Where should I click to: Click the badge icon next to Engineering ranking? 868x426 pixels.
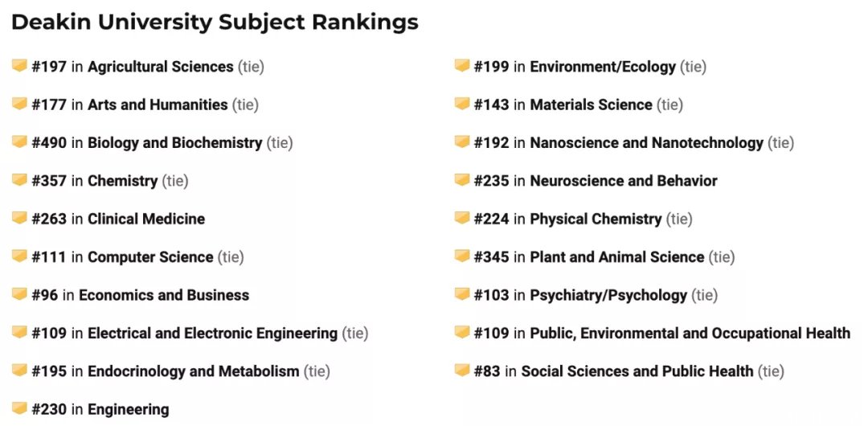coord(19,409)
